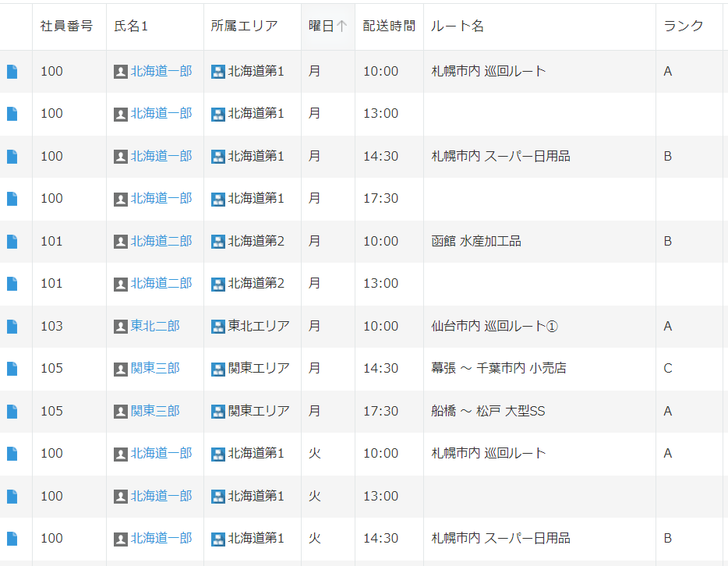This screenshot has width=728, height=566.
Task: Click user avatar icon beside 北海道二郎 in 月 10:00 row
Action: (121, 242)
